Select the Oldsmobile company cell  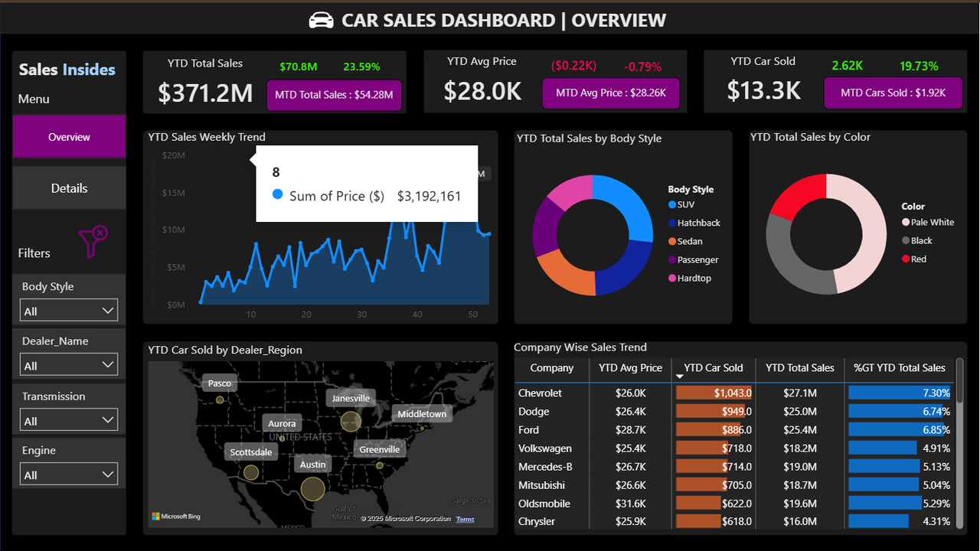[x=544, y=504]
